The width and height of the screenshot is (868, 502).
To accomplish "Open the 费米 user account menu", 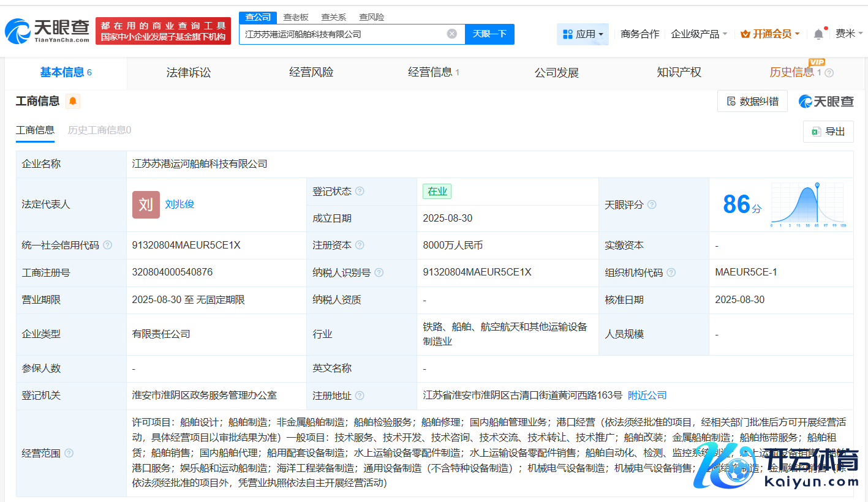I will [x=849, y=34].
